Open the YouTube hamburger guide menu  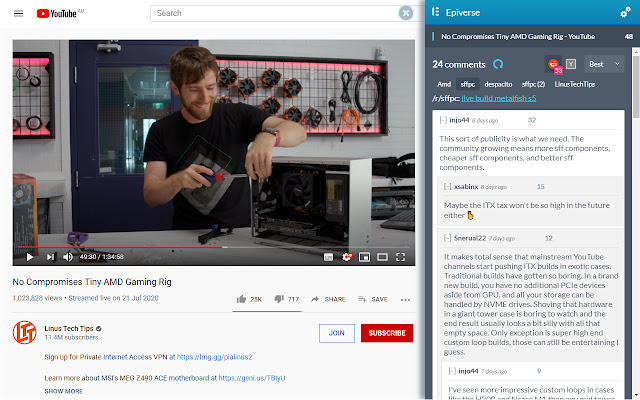(x=18, y=13)
